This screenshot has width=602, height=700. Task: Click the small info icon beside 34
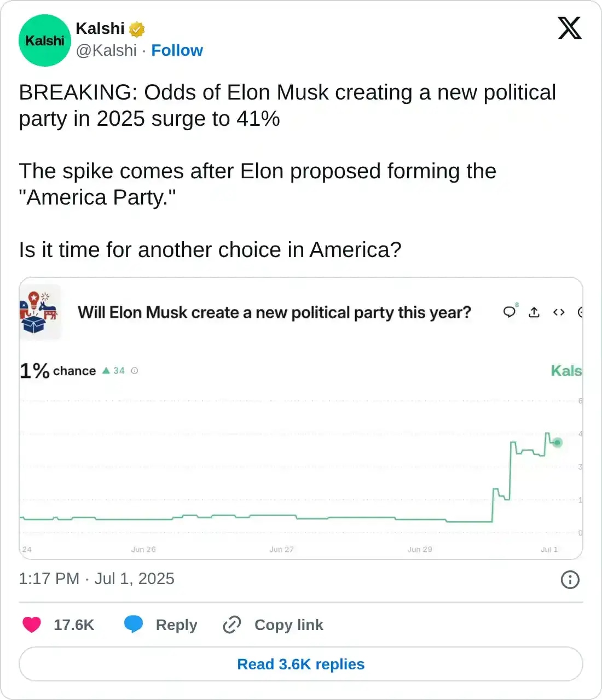[x=135, y=371]
